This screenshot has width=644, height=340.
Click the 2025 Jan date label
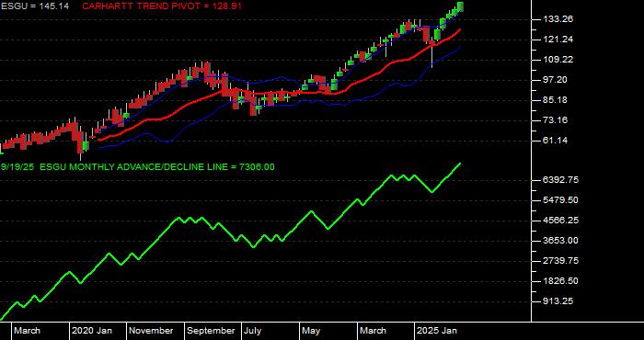click(x=437, y=331)
